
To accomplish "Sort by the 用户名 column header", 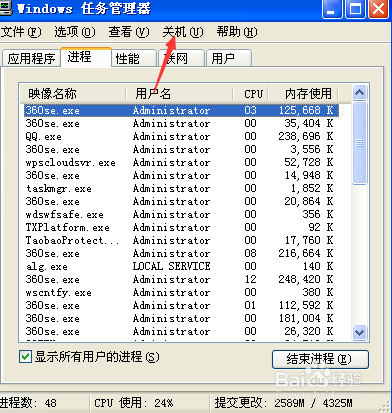I will (179, 93).
